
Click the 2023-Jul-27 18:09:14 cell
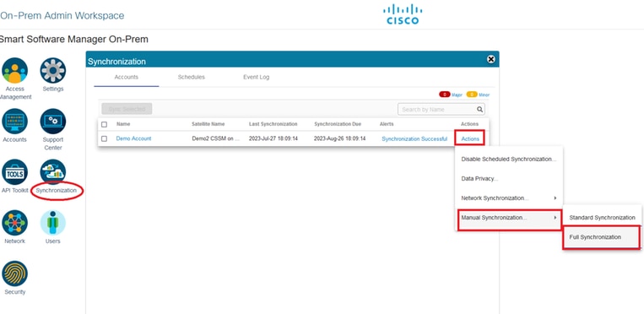(273, 139)
